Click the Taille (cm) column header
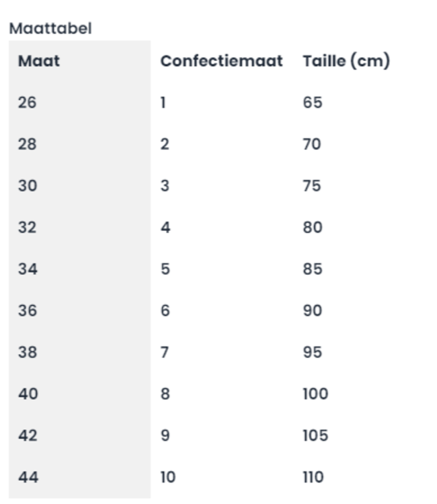 tap(346, 61)
